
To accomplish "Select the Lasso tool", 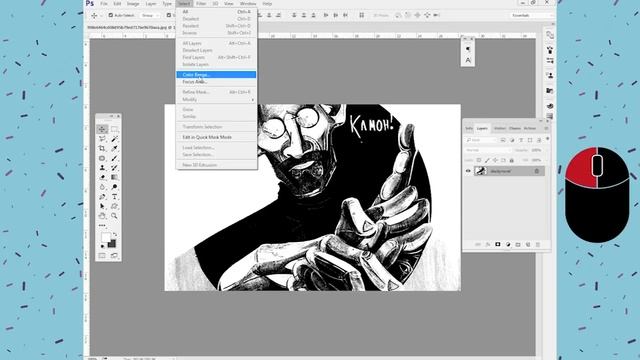I will click(x=102, y=139).
